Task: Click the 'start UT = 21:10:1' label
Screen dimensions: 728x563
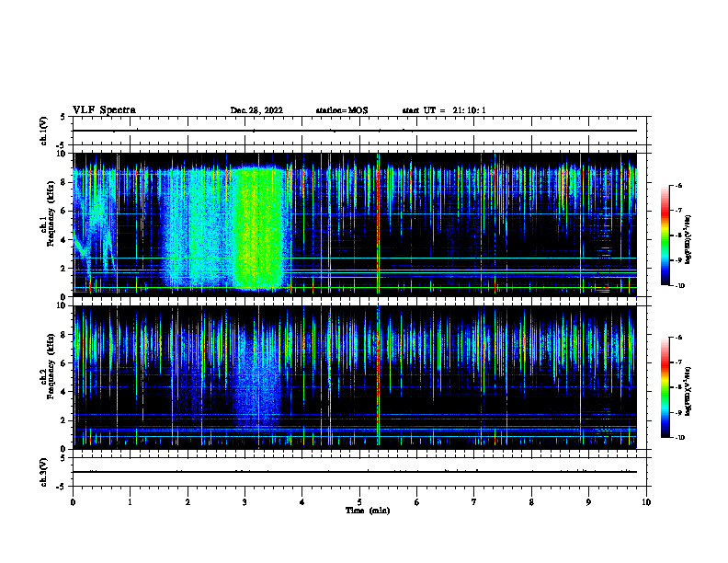Action: (x=444, y=110)
